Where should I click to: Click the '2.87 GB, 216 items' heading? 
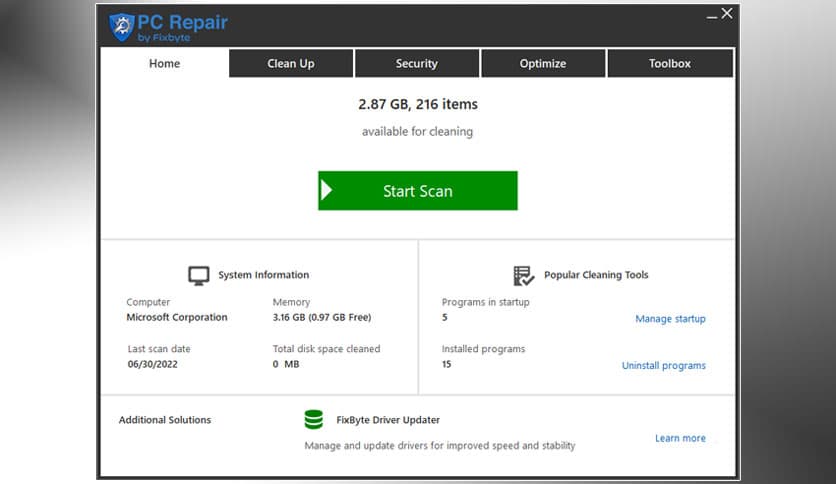(x=417, y=104)
